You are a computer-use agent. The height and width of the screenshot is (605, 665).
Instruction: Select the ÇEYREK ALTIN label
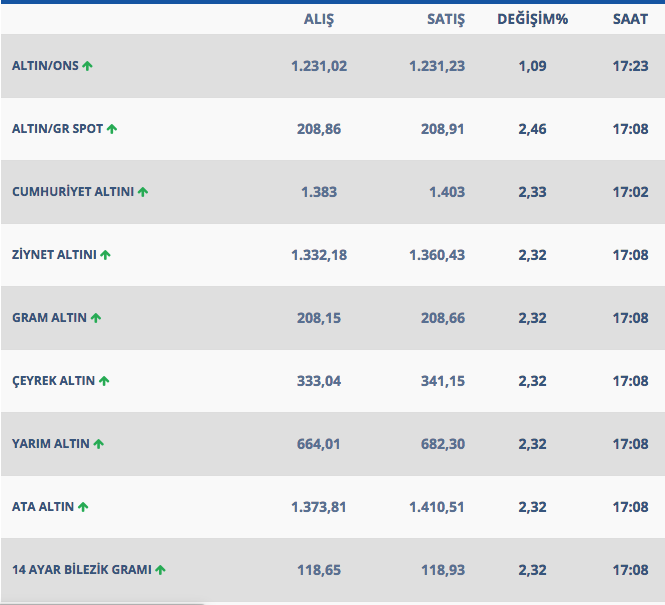pyautogui.click(x=53, y=381)
